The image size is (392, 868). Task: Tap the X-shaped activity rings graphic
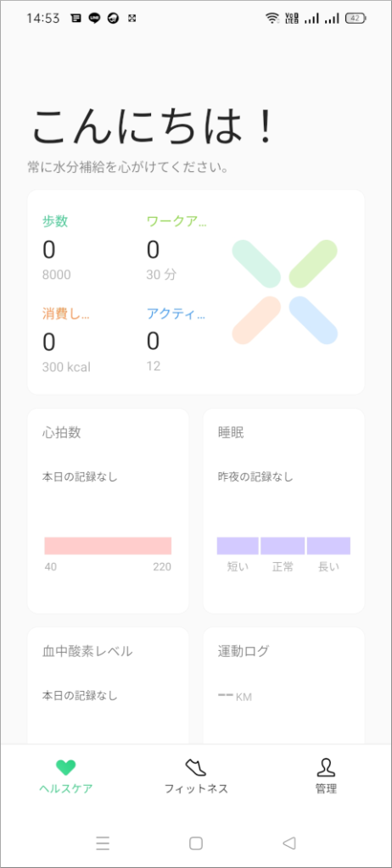click(x=285, y=292)
